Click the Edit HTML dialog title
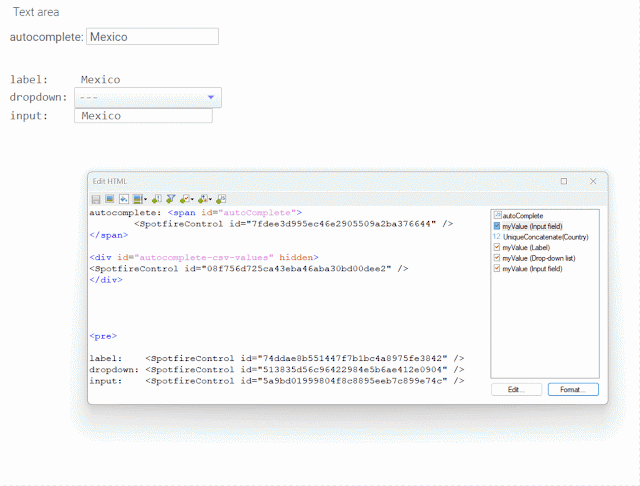The width and height of the screenshot is (640, 486). point(109,181)
